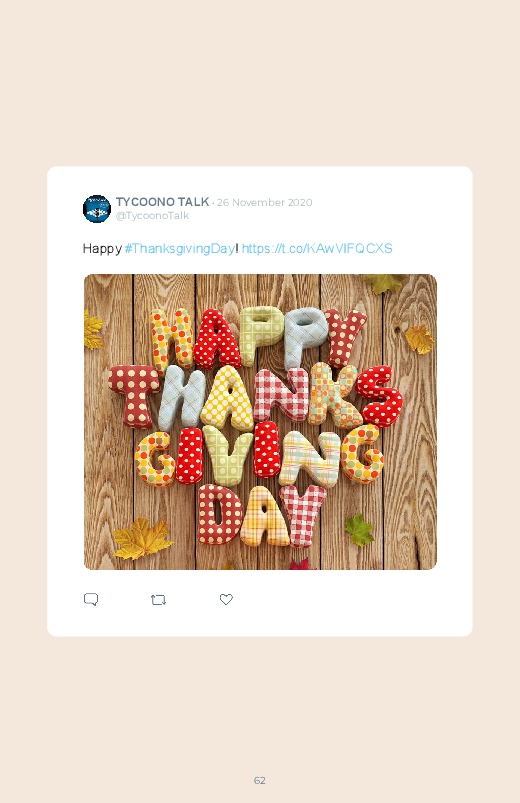Open the #ThanksgivingDay hashtag

click(180, 249)
